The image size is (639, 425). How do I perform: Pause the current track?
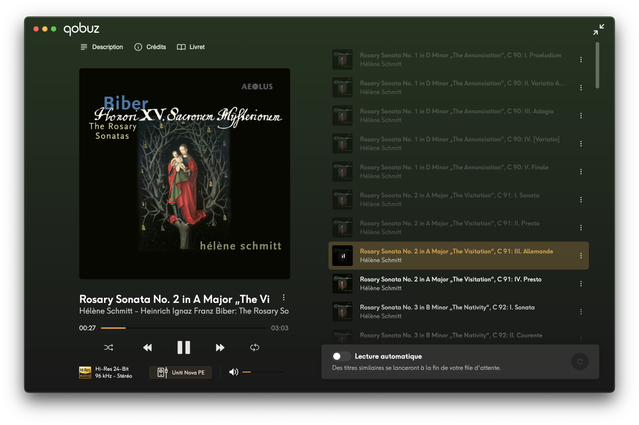(x=183, y=347)
